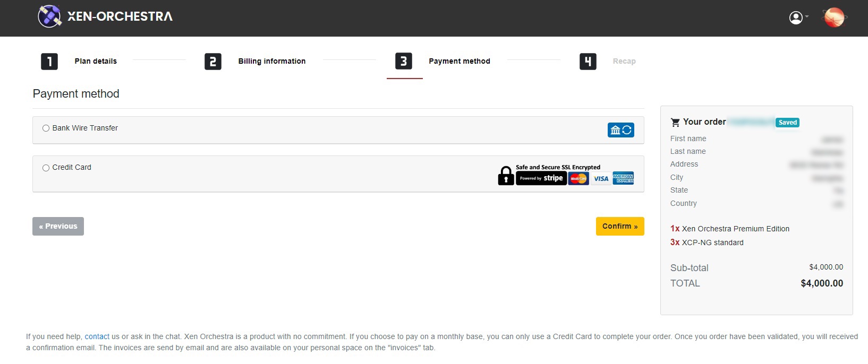This screenshot has width=868, height=364.
Task: Click 'Safe and Secure SSL Encrypted' text
Action: (x=558, y=167)
